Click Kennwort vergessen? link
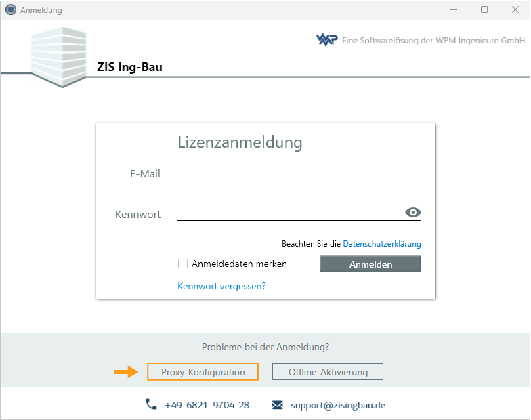 (x=221, y=286)
